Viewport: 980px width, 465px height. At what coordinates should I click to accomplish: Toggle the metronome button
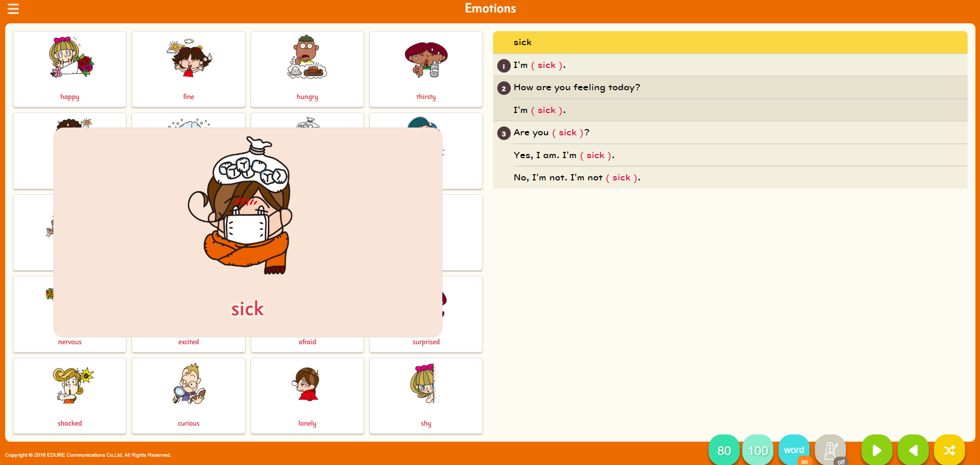[x=830, y=450]
